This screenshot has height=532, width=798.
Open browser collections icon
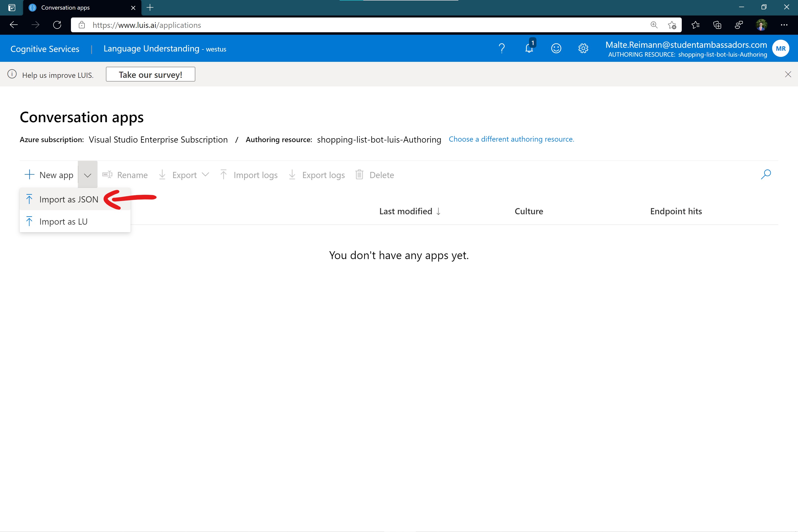click(717, 25)
